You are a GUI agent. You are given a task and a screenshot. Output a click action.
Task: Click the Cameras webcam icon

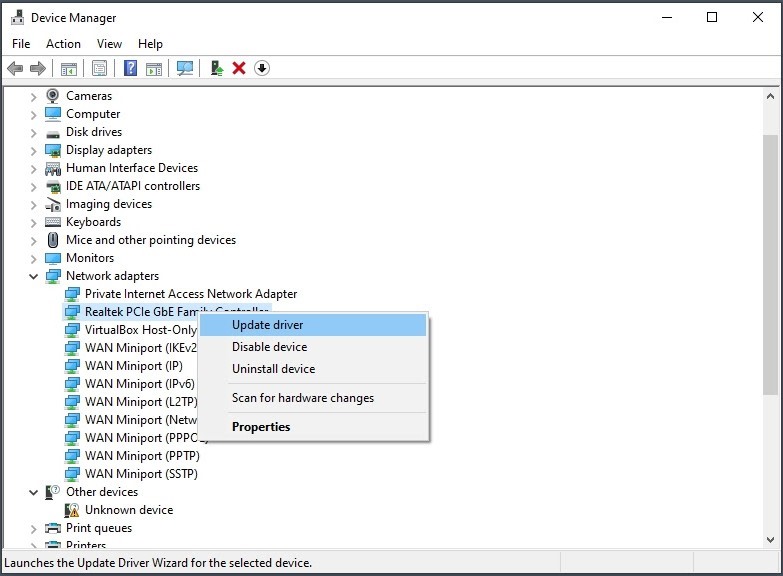52,95
